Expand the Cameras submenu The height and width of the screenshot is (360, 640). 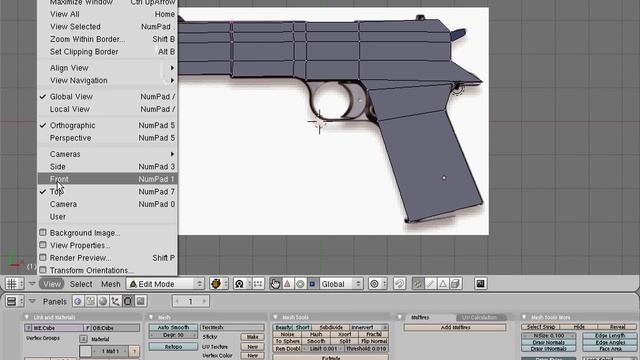point(108,154)
